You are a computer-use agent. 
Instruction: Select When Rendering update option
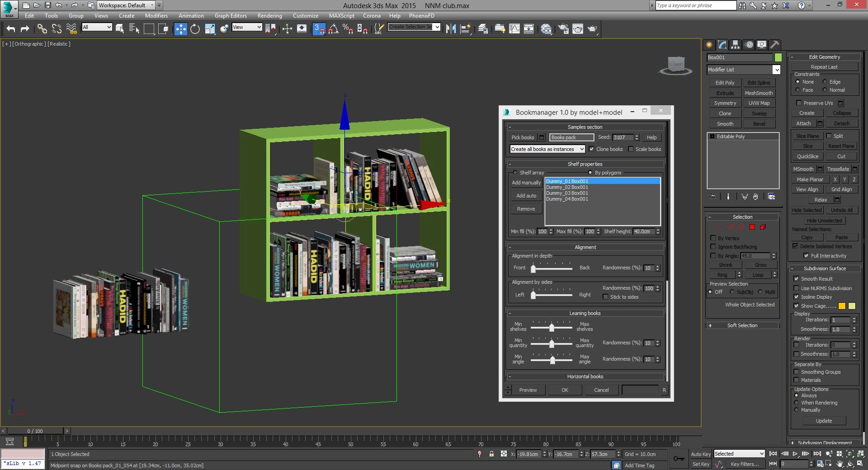point(796,403)
